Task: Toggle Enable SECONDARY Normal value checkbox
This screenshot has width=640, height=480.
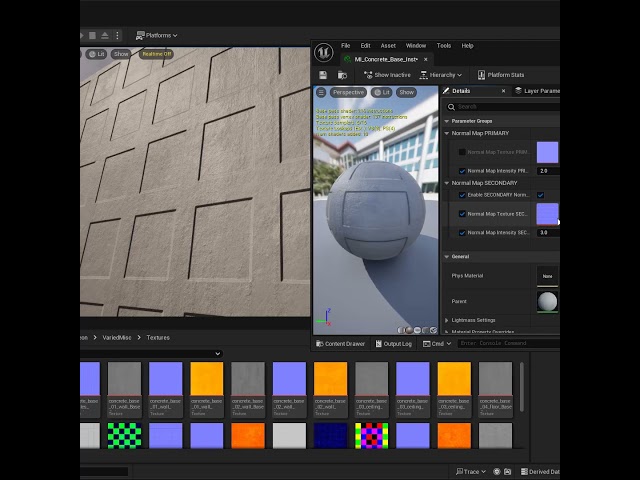Action: (x=540, y=195)
